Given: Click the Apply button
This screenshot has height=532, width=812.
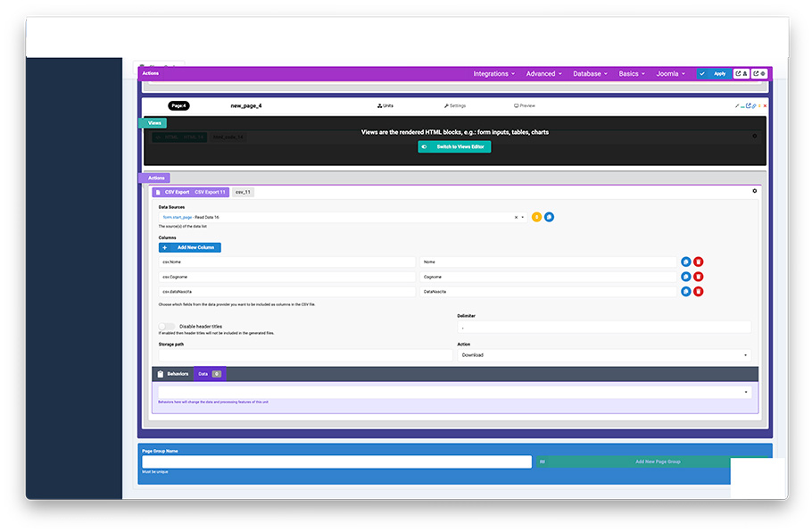Looking at the screenshot, I should click(714, 73).
